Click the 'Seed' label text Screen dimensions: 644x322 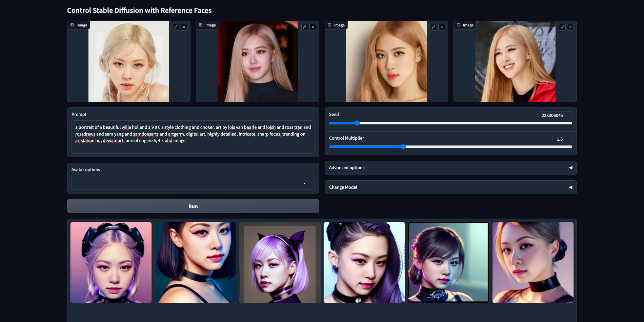coord(334,115)
